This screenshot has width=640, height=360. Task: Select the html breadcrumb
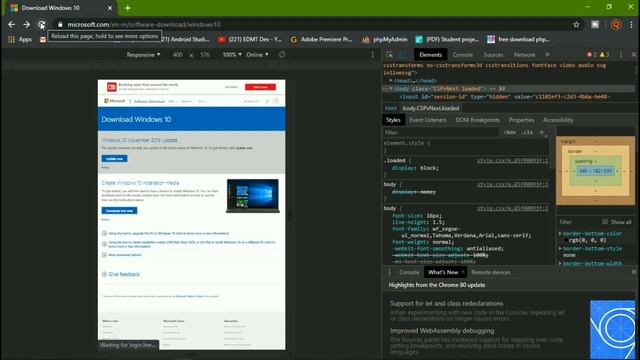click(391, 108)
